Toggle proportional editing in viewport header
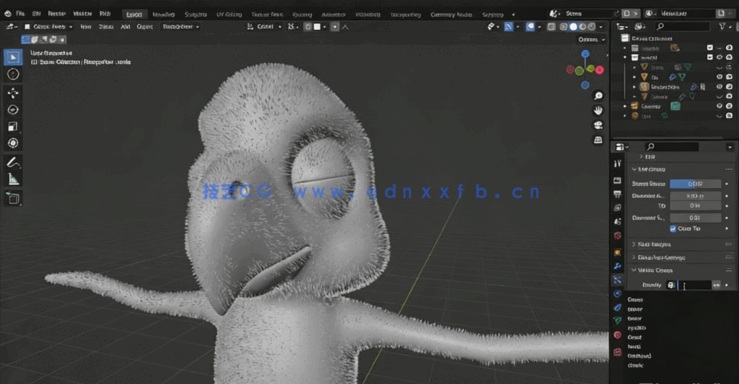Viewport: 739px width, 384px height. [335, 27]
